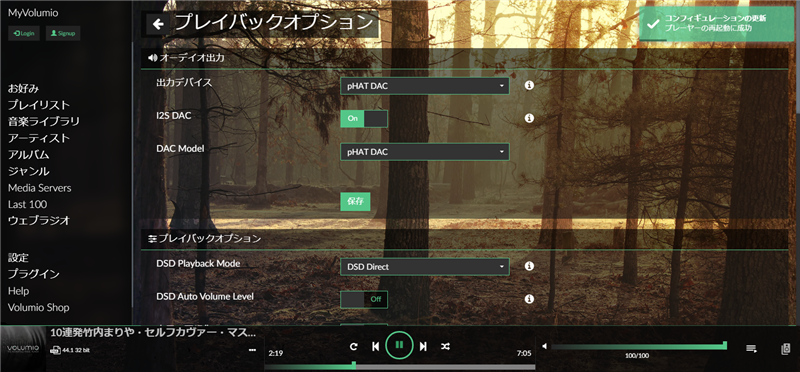Screen dimensions: 800x372
Task: Show info for I2S DAC setting
Action: click(x=529, y=118)
